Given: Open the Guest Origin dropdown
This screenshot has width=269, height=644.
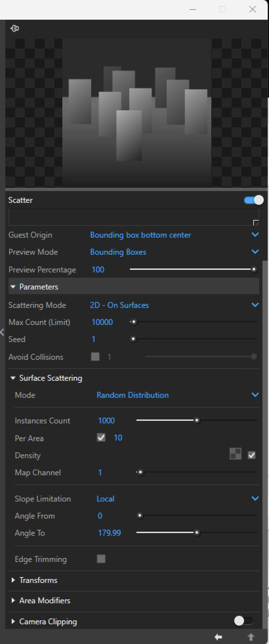Looking at the screenshot, I should pyautogui.click(x=255, y=235).
